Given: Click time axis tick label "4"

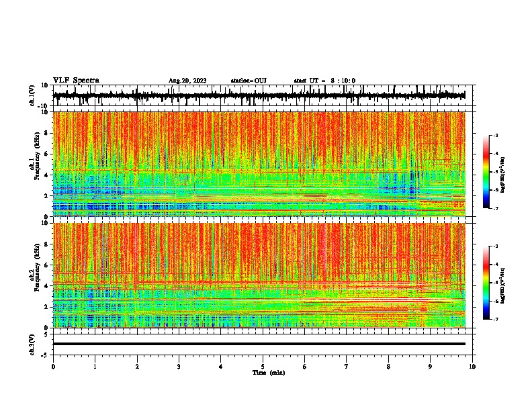Looking at the screenshot, I should (221, 367).
